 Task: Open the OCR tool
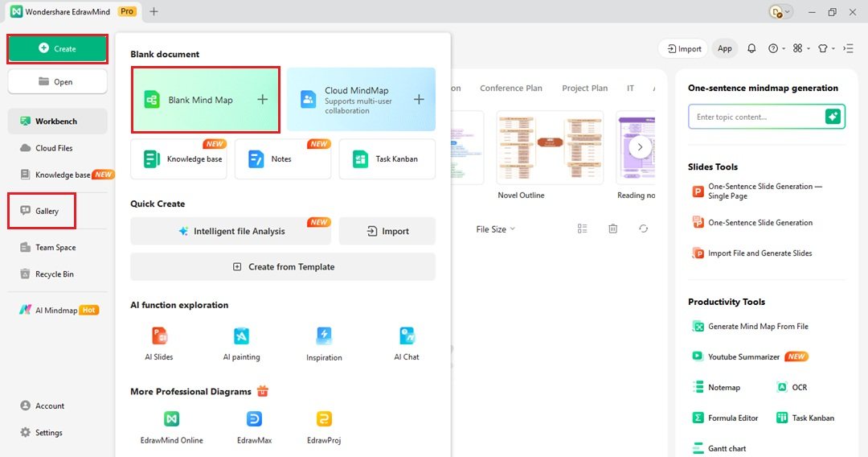coord(792,387)
